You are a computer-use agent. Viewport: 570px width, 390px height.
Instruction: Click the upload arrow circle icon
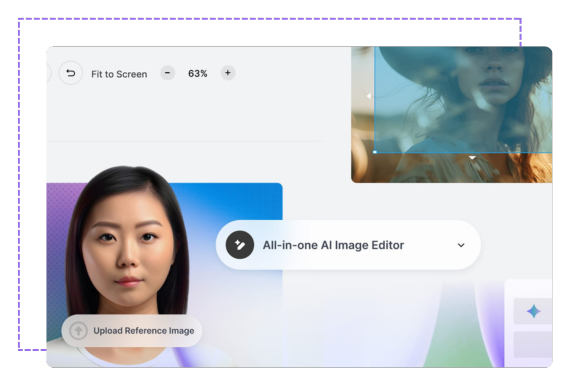tap(78, 331)
